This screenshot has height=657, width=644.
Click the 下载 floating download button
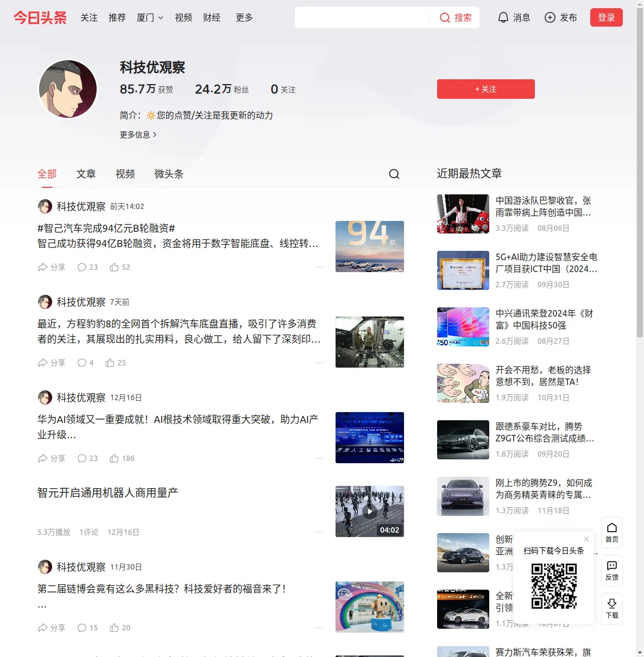coord(612,609)
